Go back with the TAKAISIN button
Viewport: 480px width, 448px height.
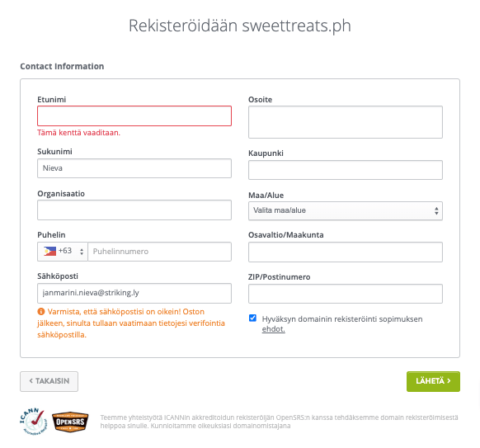point(49,381)
